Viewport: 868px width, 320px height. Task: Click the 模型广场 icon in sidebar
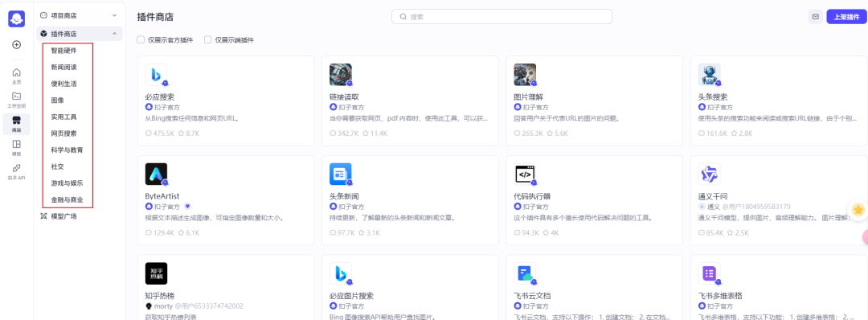pos(43,216)
